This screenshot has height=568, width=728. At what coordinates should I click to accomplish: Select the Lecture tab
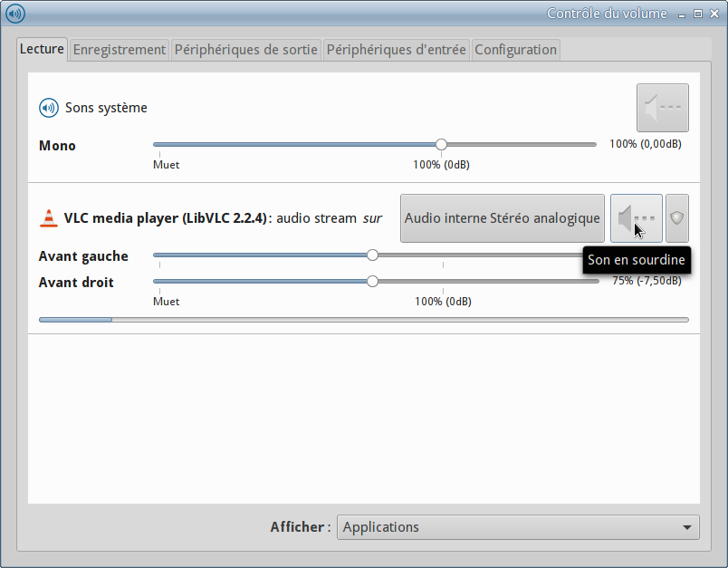[x=43, y=49]
